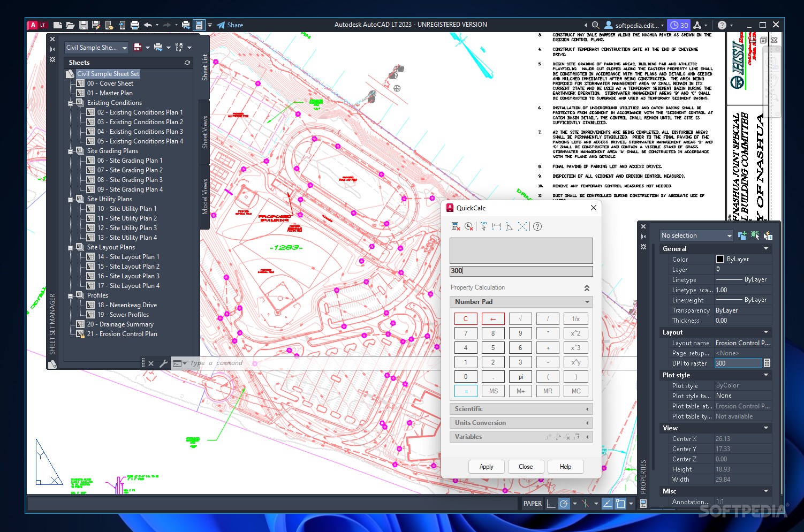Switch to the Model Views tab
Image resolution: width=804 pixels, height=532 pixels.
tap(204, 196)
